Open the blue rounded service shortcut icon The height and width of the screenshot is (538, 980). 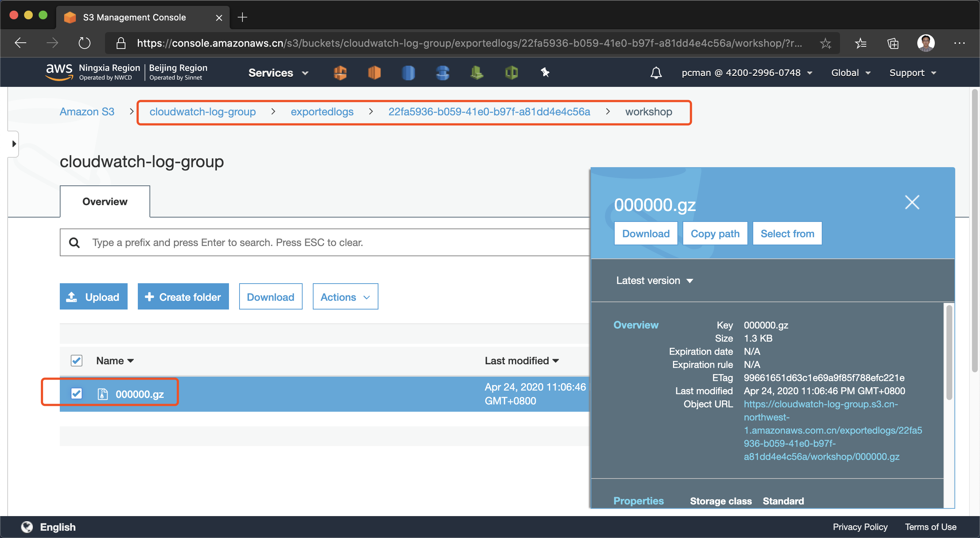(408, 72)
